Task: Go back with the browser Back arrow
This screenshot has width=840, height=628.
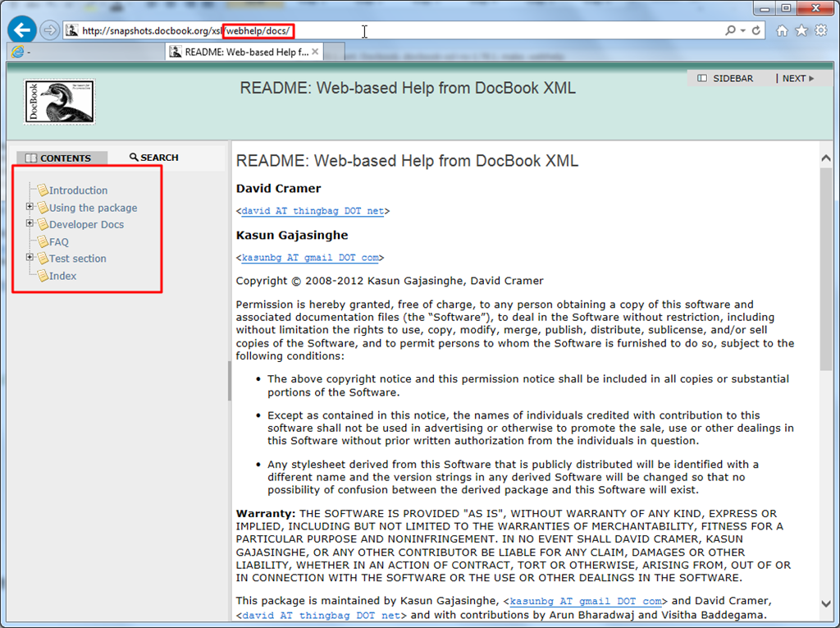Action: (x=22, y=30)
